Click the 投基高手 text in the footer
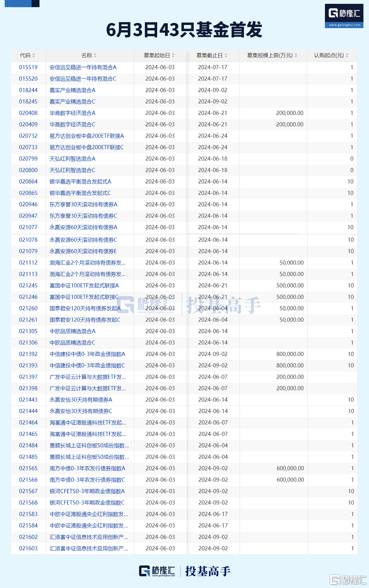The height and width of the screenshot is (588, 369). click(208, 571)
